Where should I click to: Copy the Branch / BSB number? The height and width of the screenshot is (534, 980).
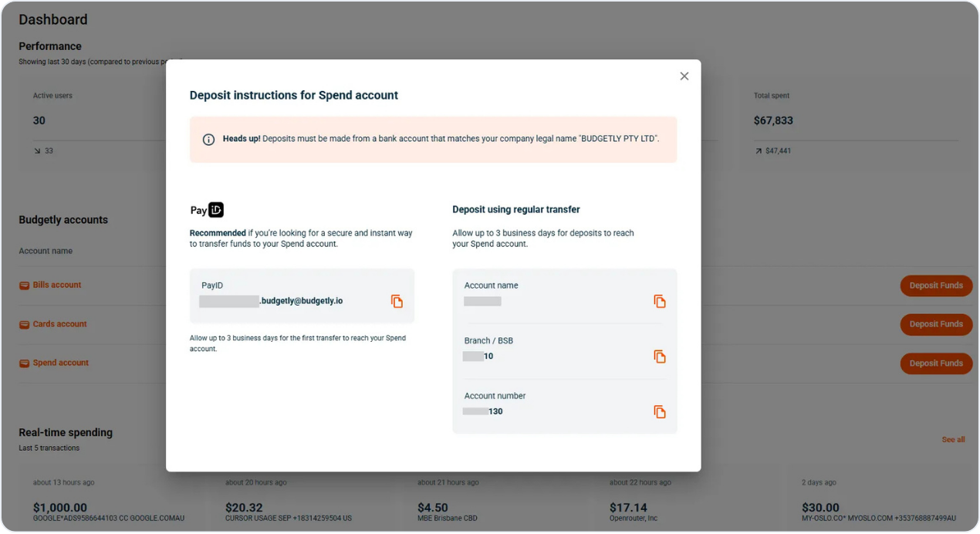coord(660,357)
